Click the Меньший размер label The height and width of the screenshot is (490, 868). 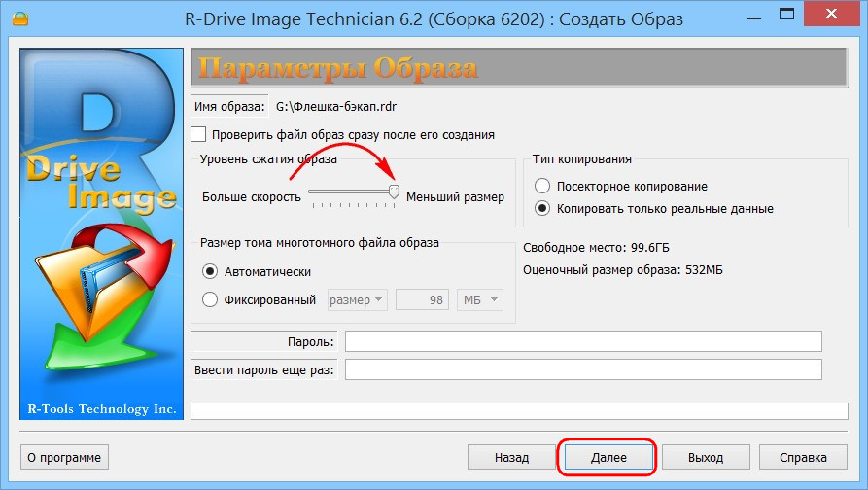(x=455, y=197)
